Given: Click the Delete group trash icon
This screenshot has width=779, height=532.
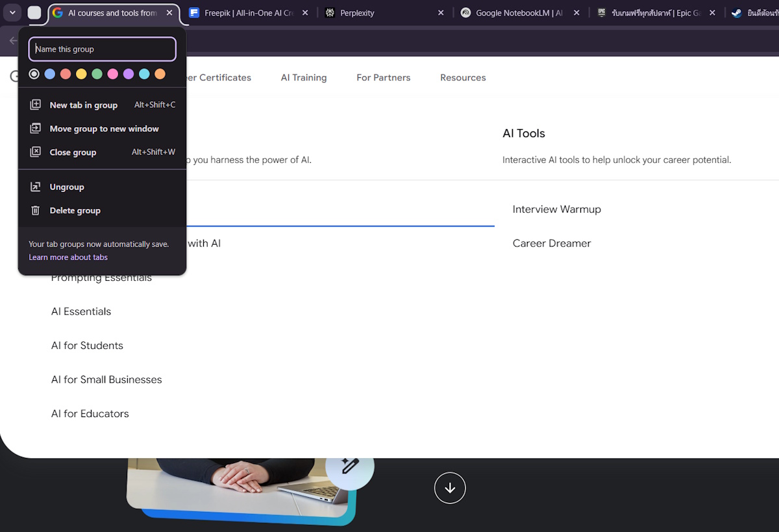Looking at the screenshot, I should [36, 211].
